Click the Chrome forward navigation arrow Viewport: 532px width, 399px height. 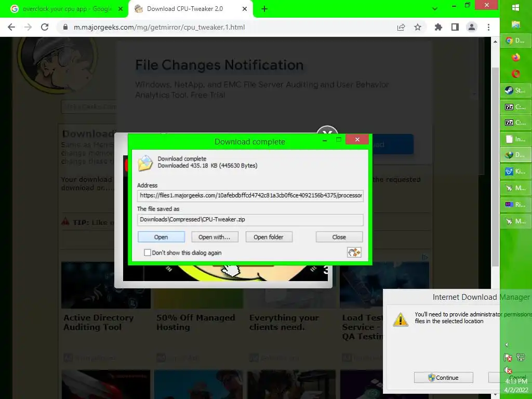pos(28,27)
